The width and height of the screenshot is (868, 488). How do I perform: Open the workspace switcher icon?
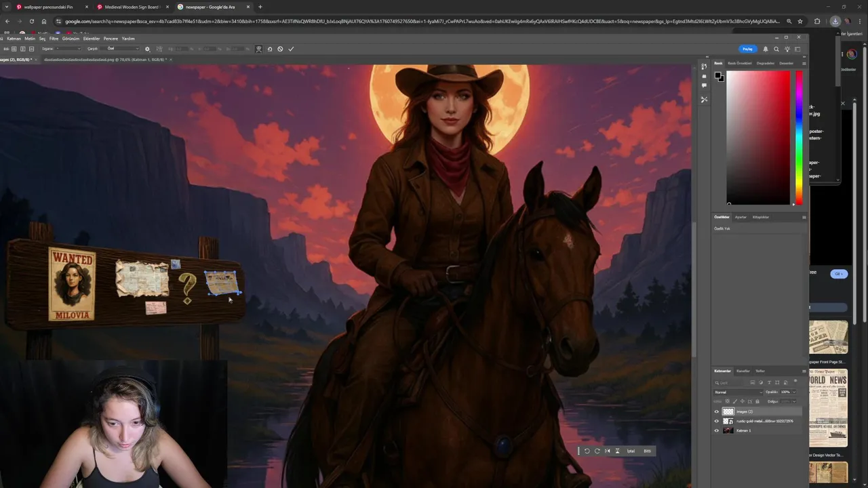(x=797, y=49)
